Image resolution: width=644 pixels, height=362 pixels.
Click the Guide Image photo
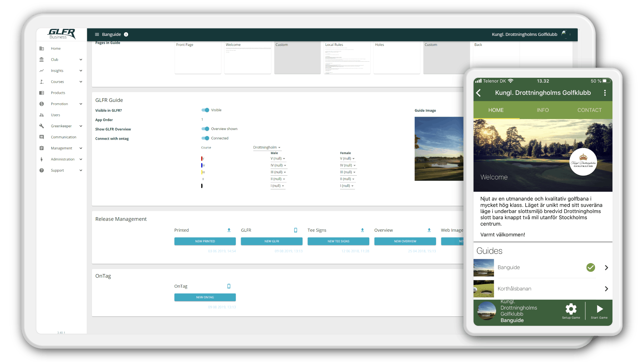pos(439,149)
